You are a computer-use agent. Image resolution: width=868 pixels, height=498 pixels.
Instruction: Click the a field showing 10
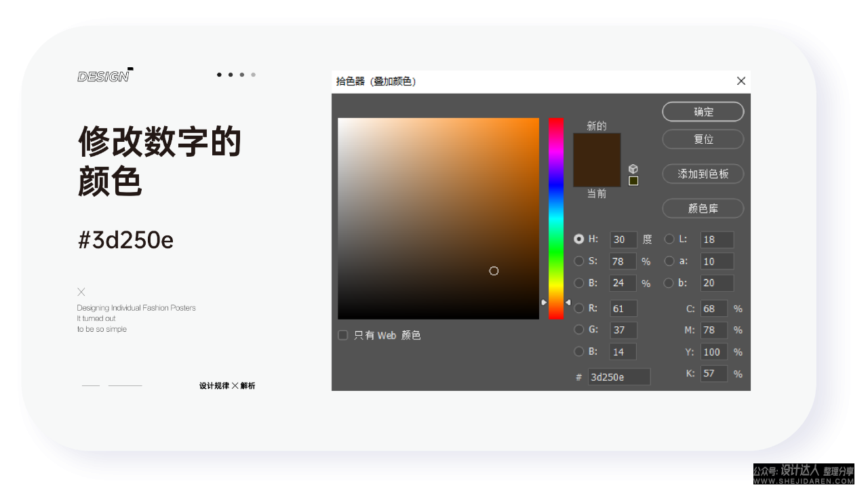coord(717,261)
